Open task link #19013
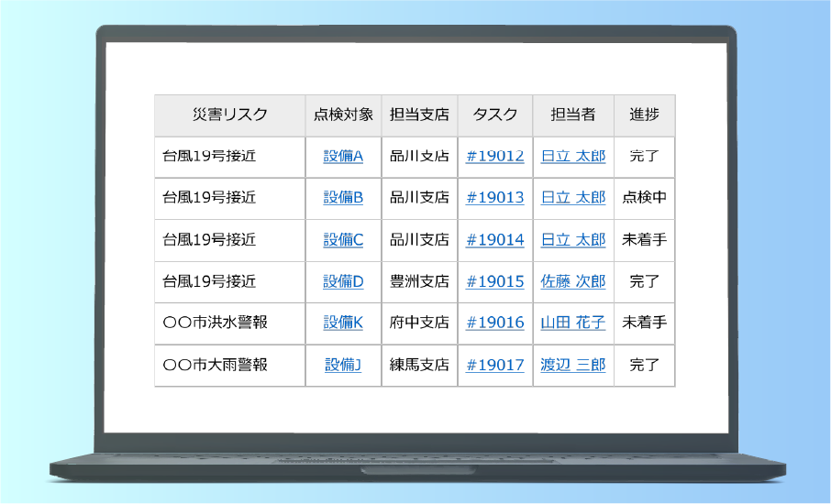Screen dimensions: 831x504 pyautogui.click(x=494, y=198)
